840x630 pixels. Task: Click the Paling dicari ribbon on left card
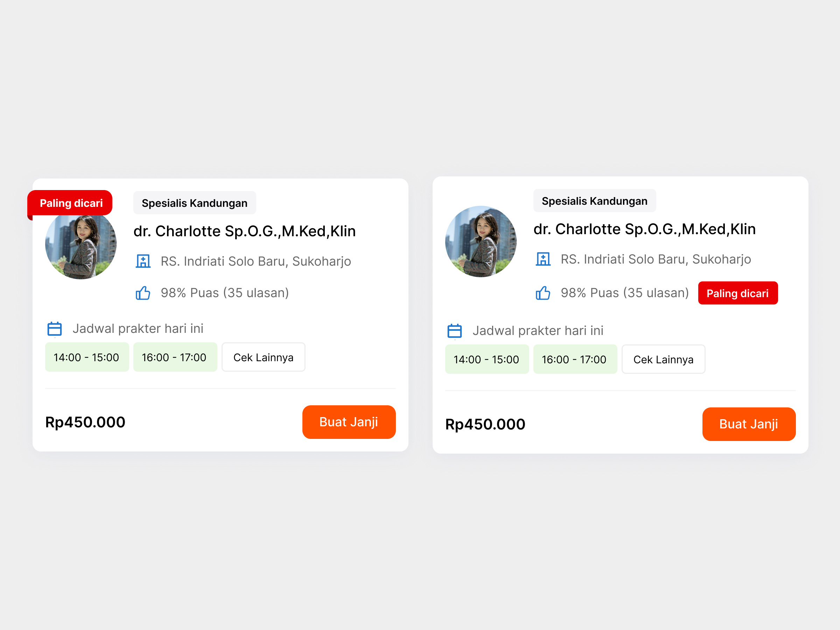[71, 203]
